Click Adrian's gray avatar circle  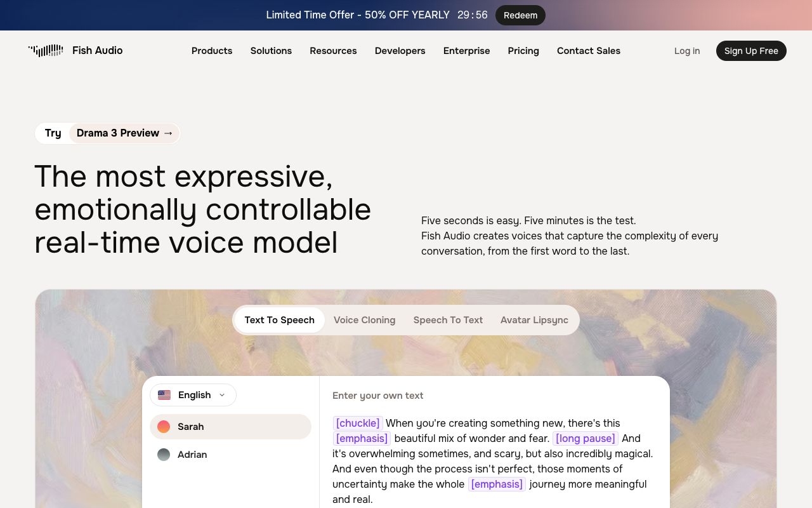click(x=164, y=455)
